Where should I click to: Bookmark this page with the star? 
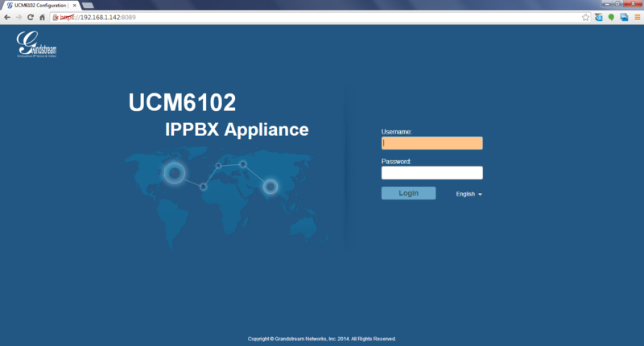[x=586, y=17]
